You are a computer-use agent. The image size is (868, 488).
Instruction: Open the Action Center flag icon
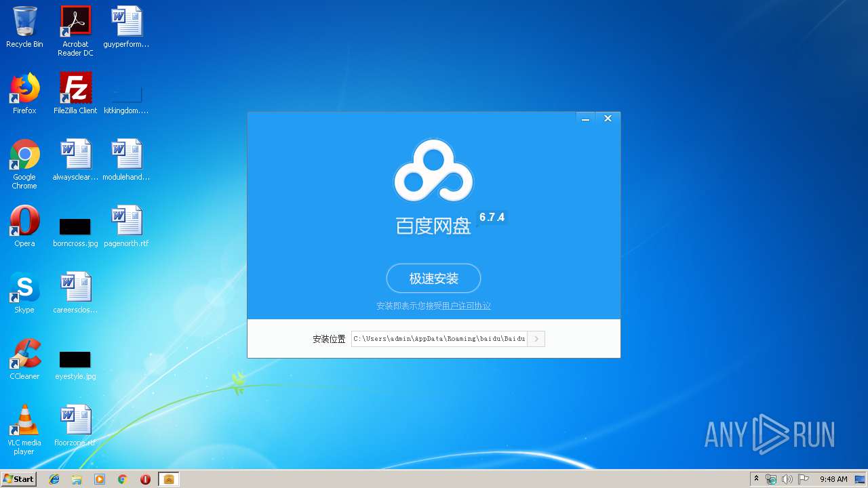tap(804, 479)
